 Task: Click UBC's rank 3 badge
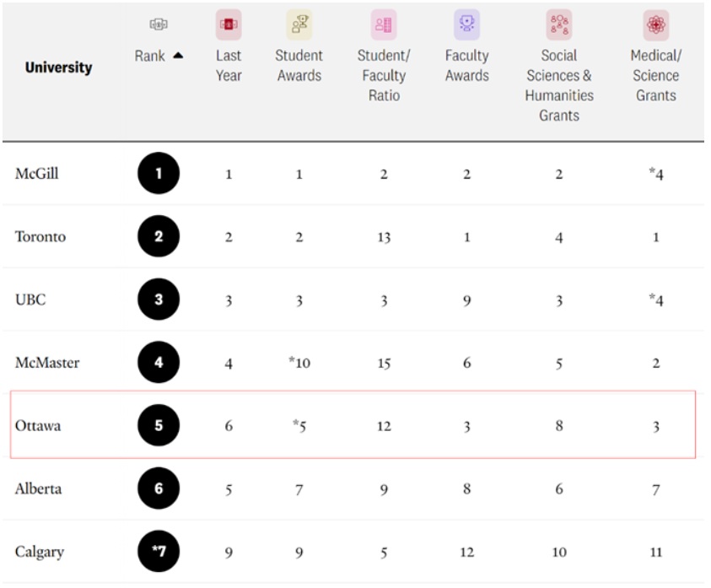coord(159,300)
